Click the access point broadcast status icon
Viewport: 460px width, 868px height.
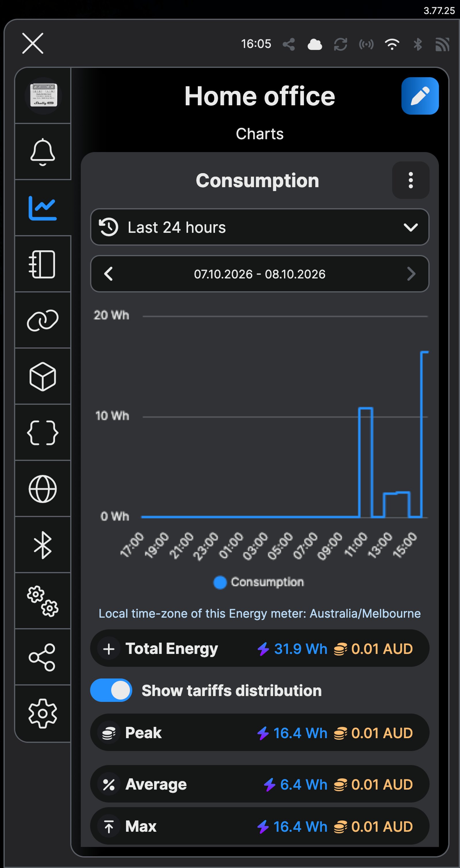[x=366, y=44]
